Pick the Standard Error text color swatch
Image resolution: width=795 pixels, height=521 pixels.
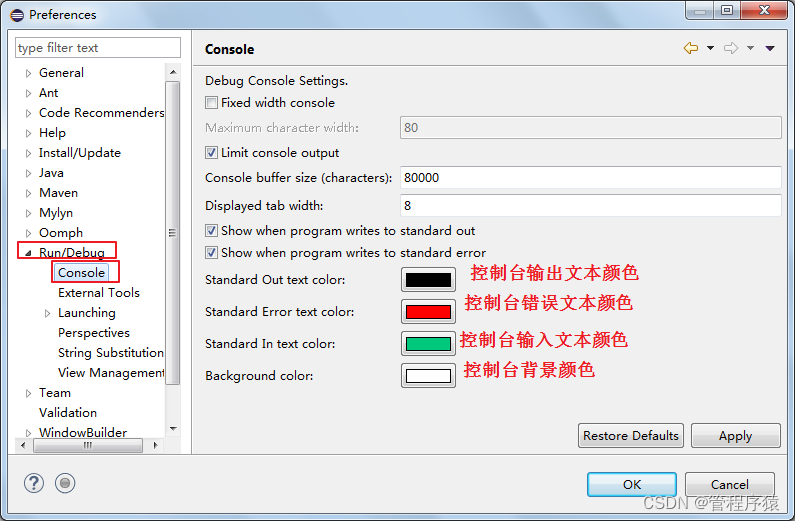click(x=428, y=312)
